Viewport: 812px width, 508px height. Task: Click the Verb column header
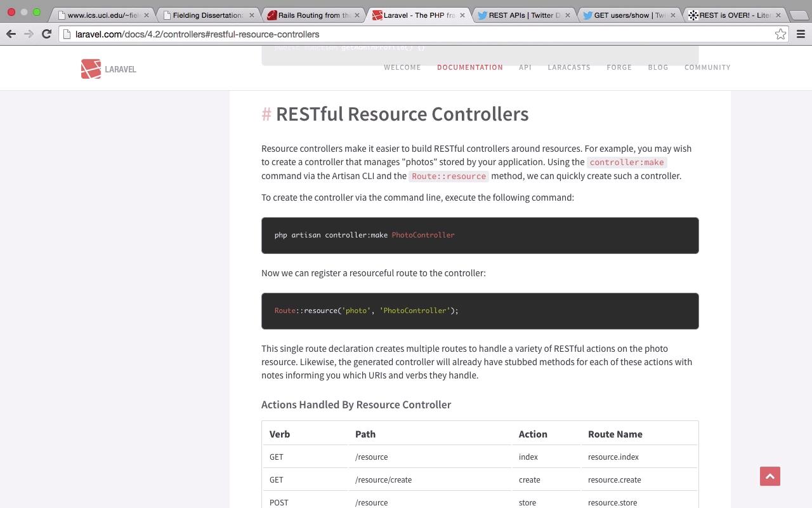[280, 434]
